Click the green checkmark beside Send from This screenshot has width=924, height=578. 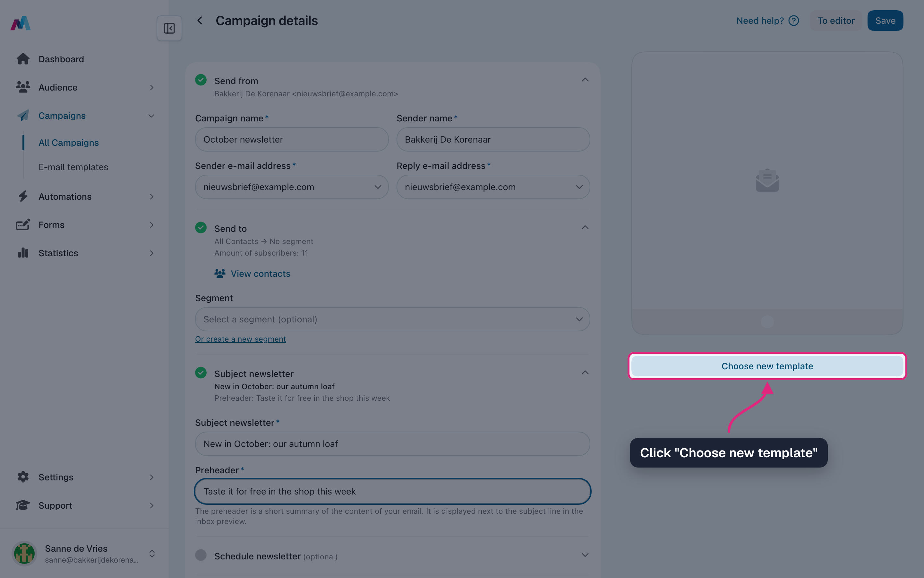click(201, 80)
